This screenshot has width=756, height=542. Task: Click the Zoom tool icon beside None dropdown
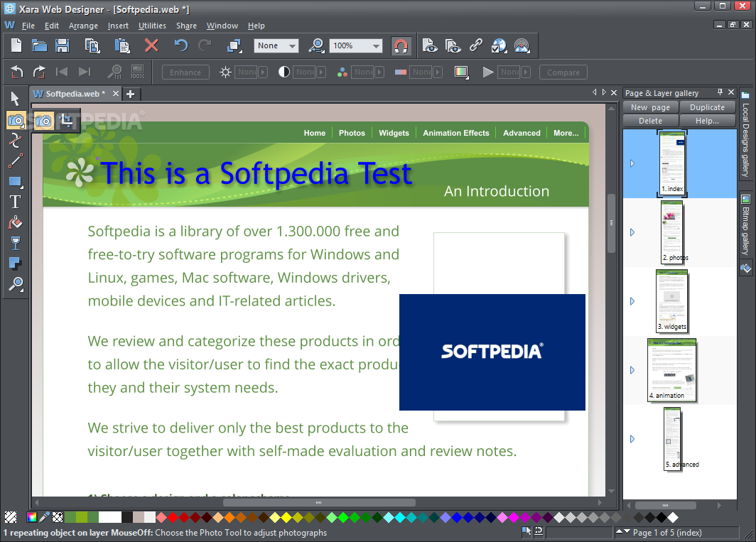[x=316, y=45]
